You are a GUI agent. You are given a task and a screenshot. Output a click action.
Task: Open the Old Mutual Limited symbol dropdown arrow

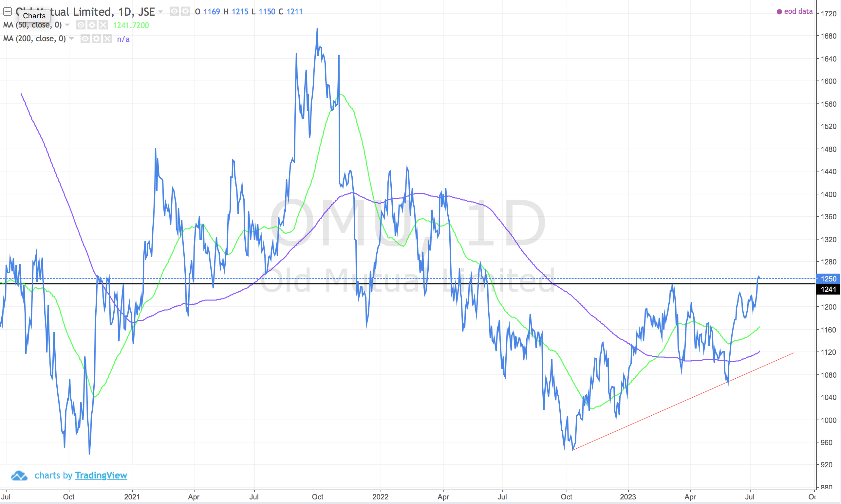(x=161, y=12)
